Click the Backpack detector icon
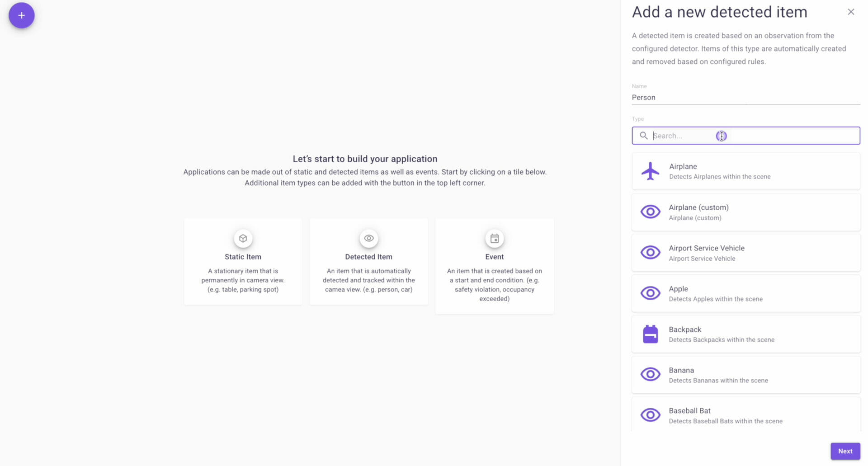This screenshot has width=868, height=466. pos(650,334)
